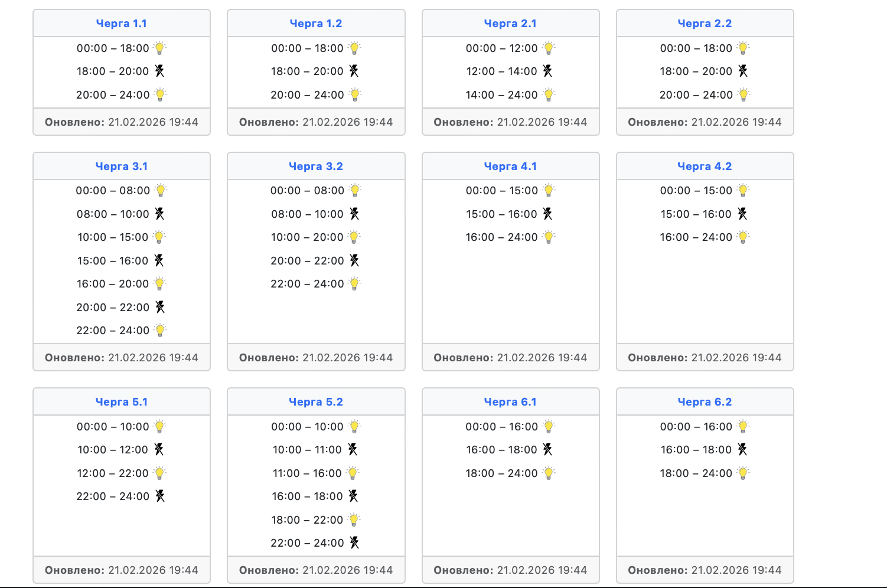This screenshot has width=887, height=588.
Task: Click outage icon for 10:00 – 11:00 in Черга 5.2
Action: point(353,449)
